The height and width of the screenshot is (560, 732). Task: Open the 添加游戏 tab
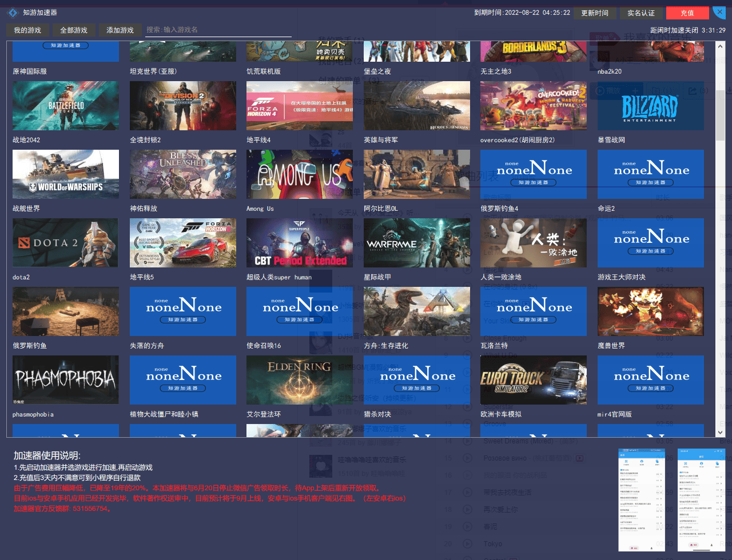click(120, 30)
